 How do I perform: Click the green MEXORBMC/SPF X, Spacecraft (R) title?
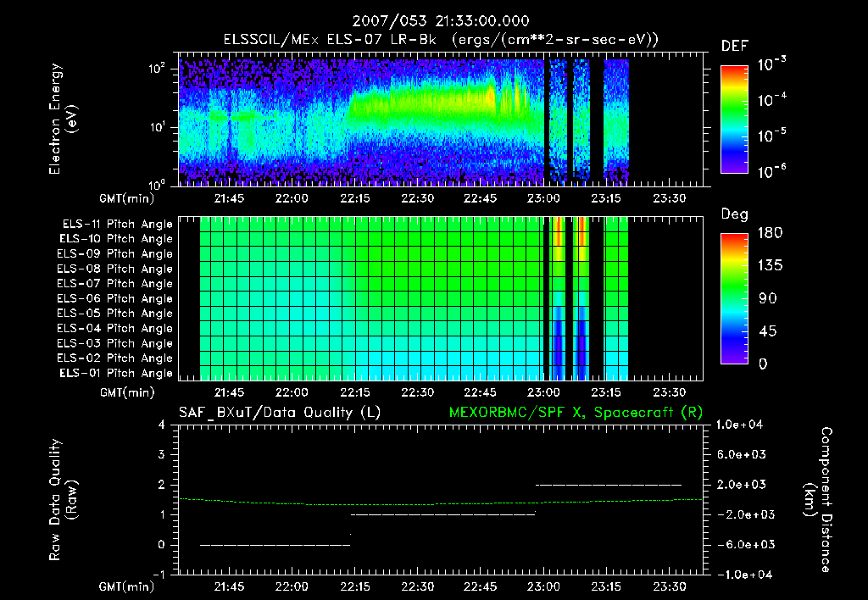click(x=576, y=413)
